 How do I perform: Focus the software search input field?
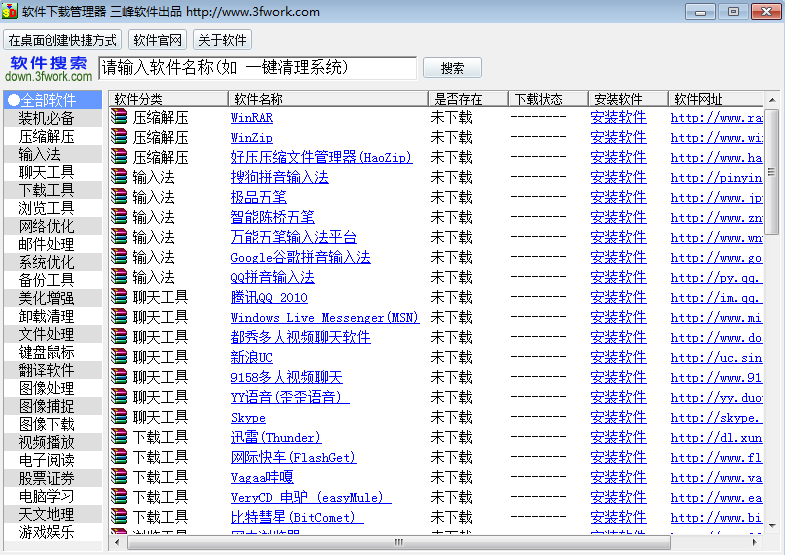(257, 68)
